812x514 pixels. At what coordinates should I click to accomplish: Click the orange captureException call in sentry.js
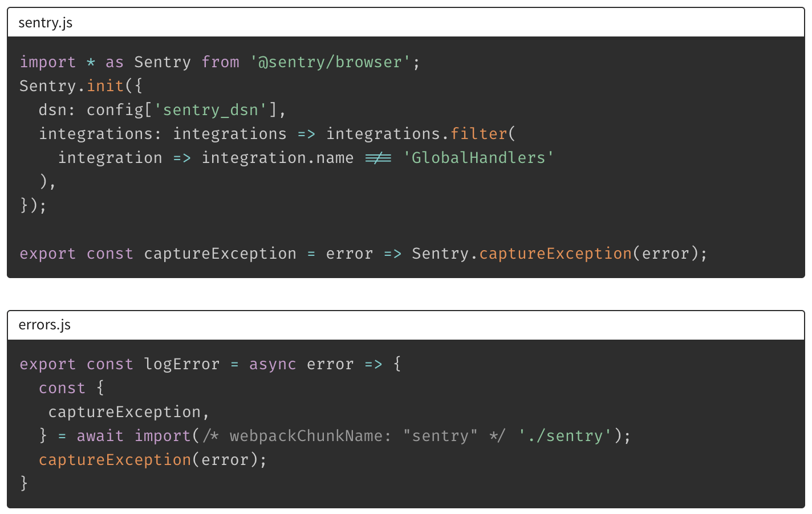pos(555,254)
